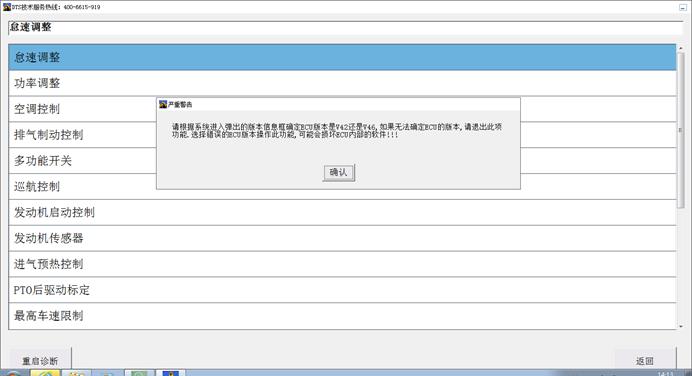Click the application icon in title bar
Viewport: 692px width, 376px height.
(x=7, y=7)
